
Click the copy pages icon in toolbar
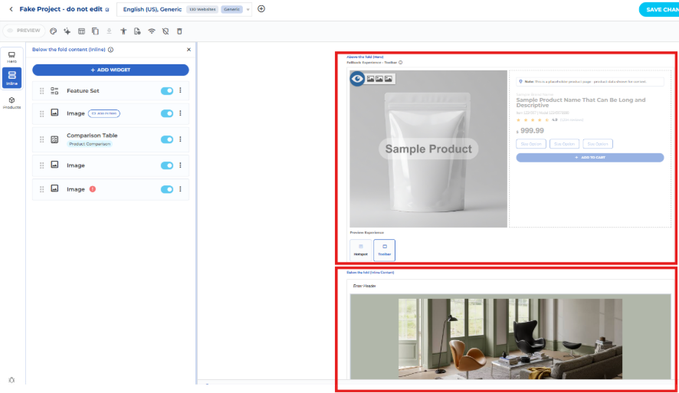pyautogui.click(x=95, y=31)
